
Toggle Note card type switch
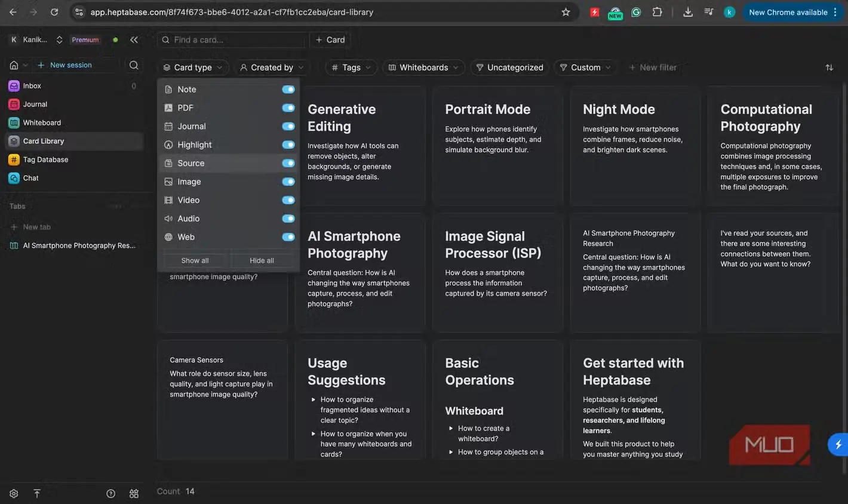pos(288,90)
